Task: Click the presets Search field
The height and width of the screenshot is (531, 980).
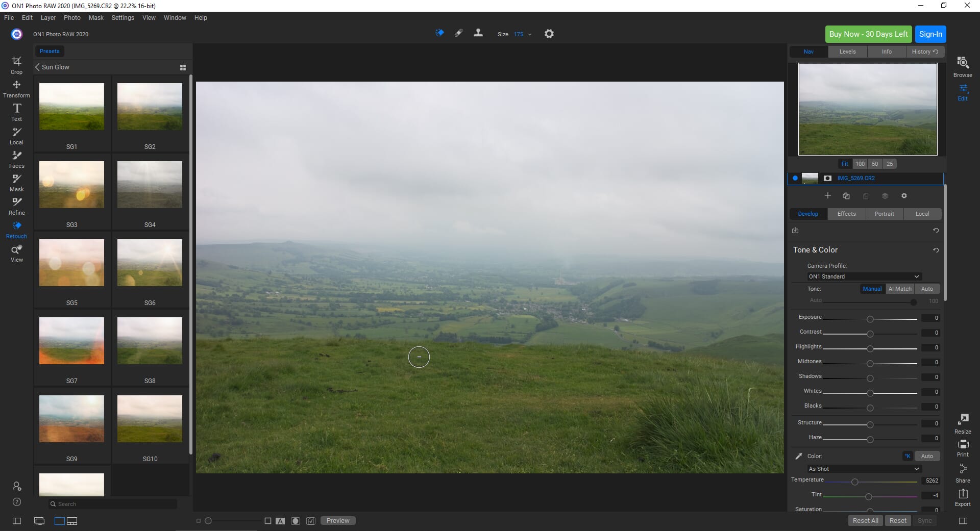Action: 113,504
